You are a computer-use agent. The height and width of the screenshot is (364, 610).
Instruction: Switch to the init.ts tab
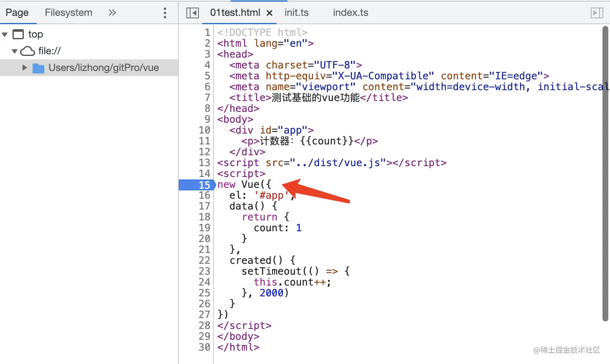click(297, 13)
